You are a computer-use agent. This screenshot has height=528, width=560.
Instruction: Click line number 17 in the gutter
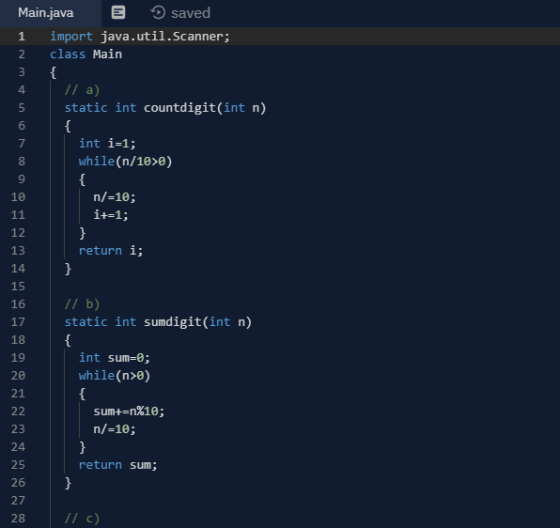(18, 322)
